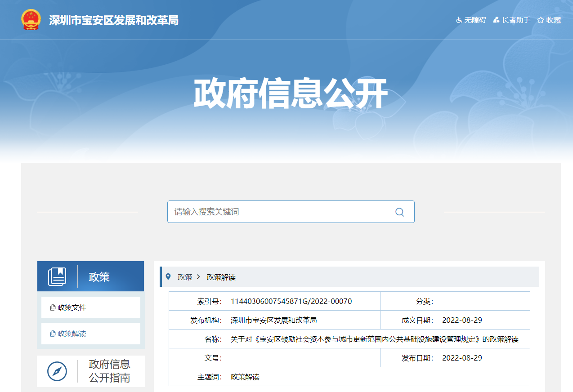The height and width of the screenshot is (392, 573).
Task: Select 政策解读 in the breadcrumb path
Action: (x=221, y=277)
